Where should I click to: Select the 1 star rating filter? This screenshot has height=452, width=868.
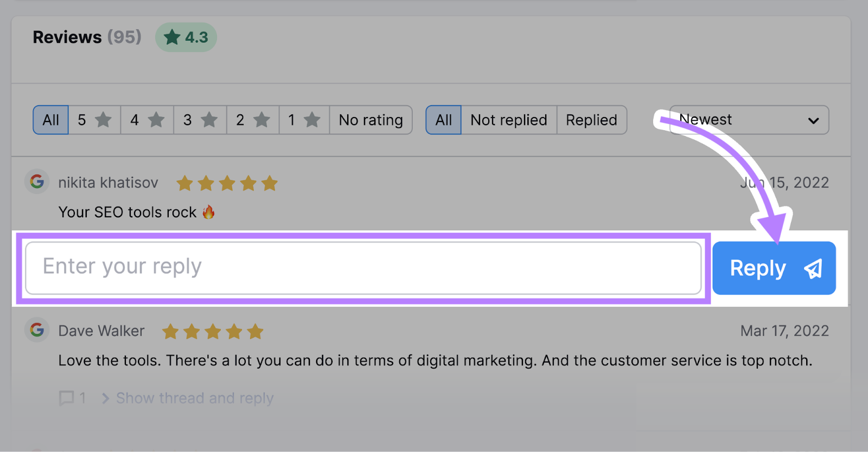point(304,120)
